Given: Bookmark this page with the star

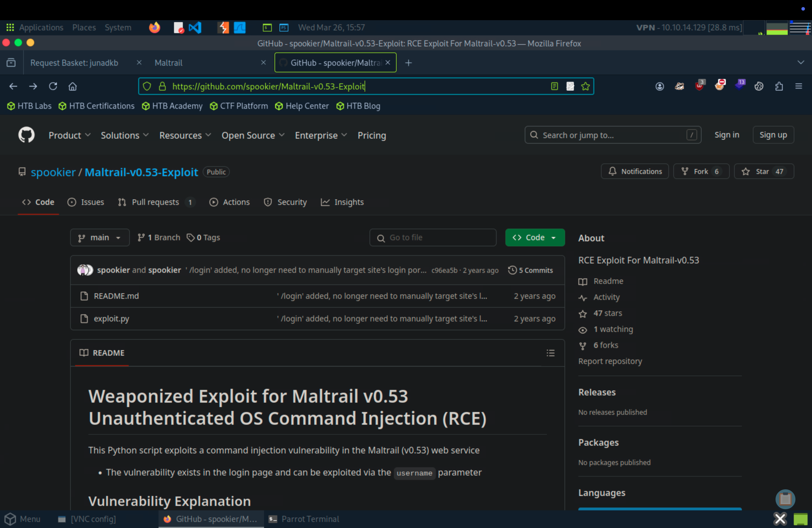Looking at the screenshot, I should click(x=586, y=86).
